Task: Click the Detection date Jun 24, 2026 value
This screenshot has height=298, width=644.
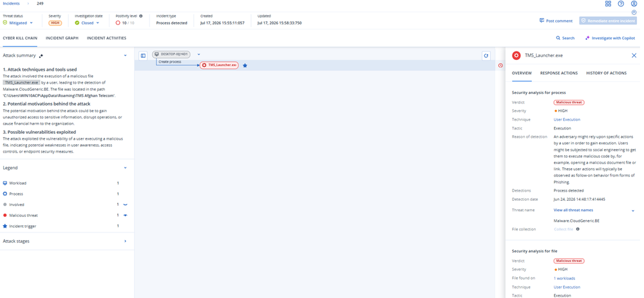Action: [x=579, y=199]
